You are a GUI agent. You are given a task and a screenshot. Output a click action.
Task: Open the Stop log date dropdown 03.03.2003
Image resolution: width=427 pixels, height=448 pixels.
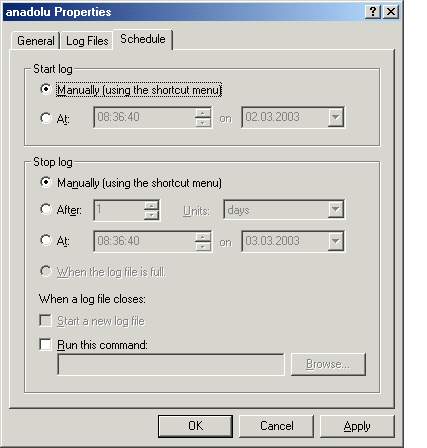tap(335, 241)
